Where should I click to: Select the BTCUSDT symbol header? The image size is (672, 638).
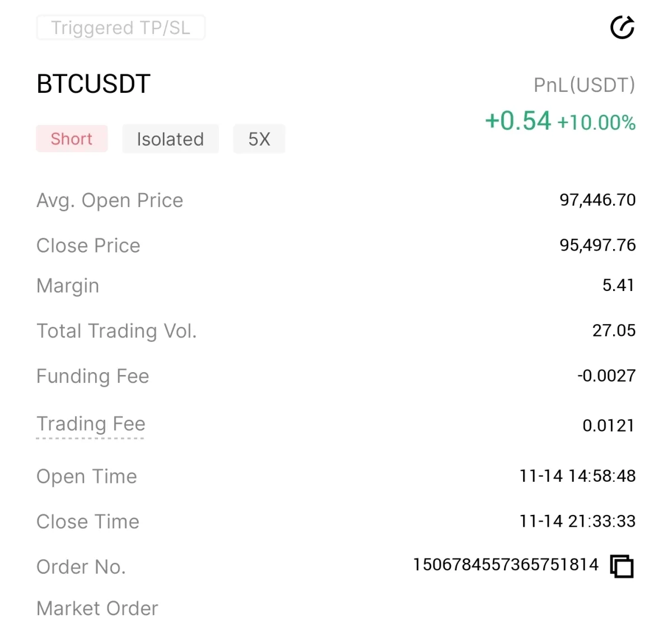(x=93, y=84)
